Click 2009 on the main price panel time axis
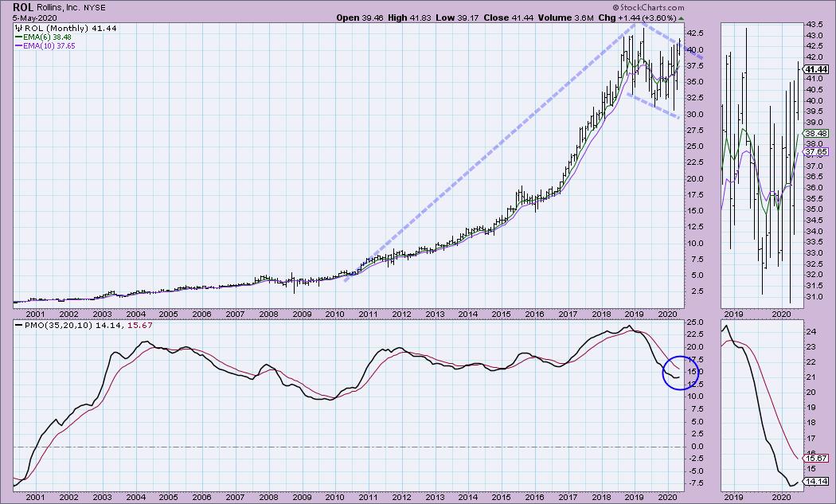Viewport: 836px width, 504px height. 302,315
